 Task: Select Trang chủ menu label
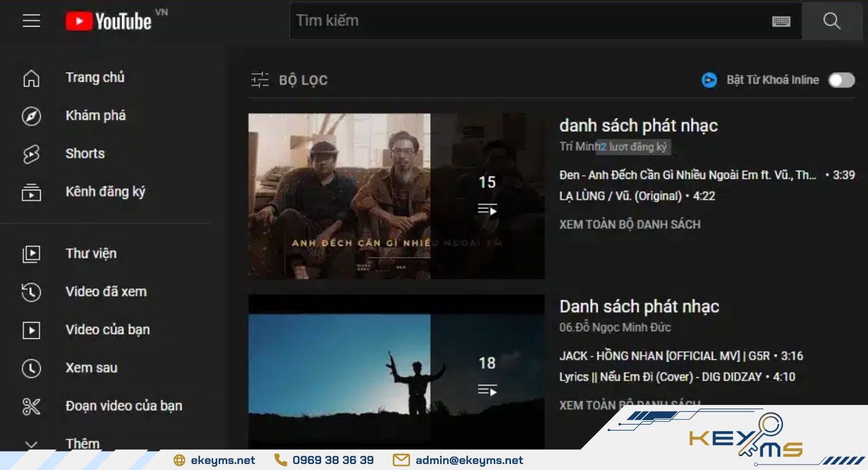click(x=95, y=78)
